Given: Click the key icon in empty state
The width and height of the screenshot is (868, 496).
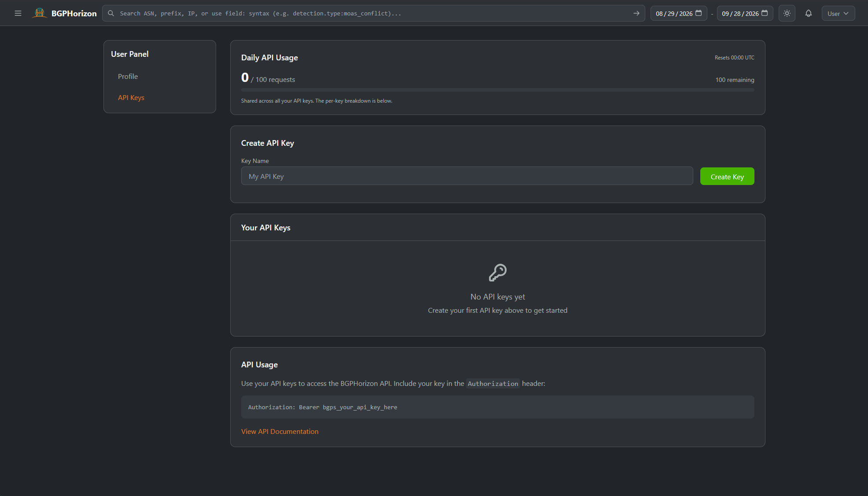Looking at the screenshot, I should 498,273.
